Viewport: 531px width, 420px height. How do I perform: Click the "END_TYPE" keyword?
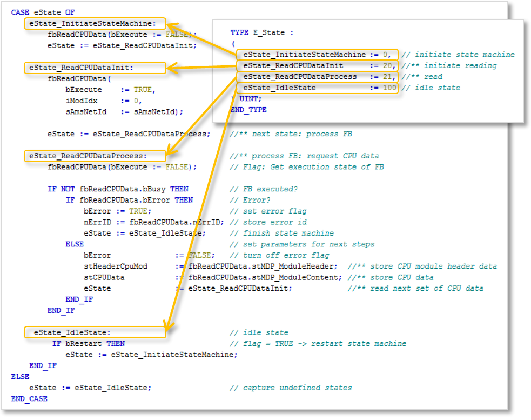coord(248,110)
